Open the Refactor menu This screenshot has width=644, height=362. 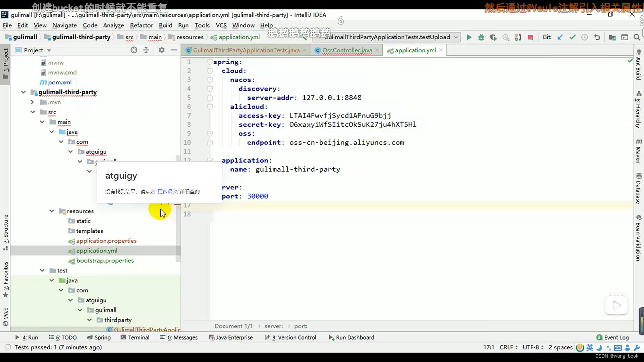pyautogui.click(x=141, y=25)
